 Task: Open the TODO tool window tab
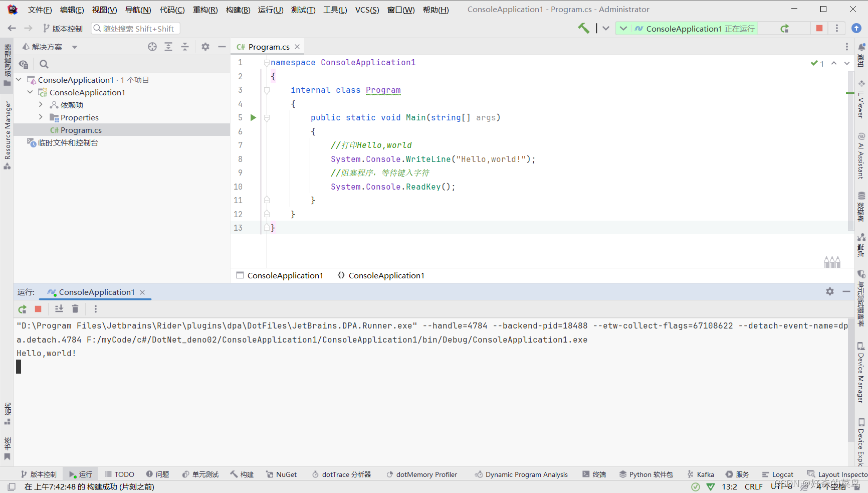tap(119, 474)
